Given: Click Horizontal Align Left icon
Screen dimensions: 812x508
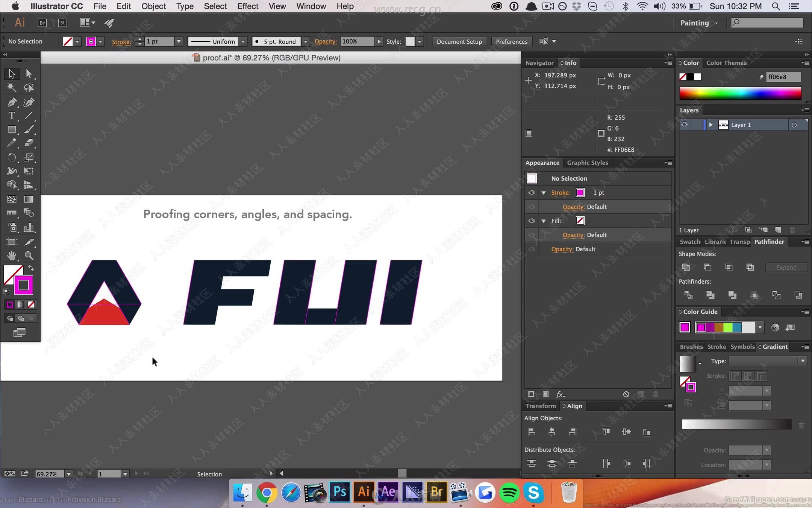Looking at the screenshot, I should click(x=532, y=432).
